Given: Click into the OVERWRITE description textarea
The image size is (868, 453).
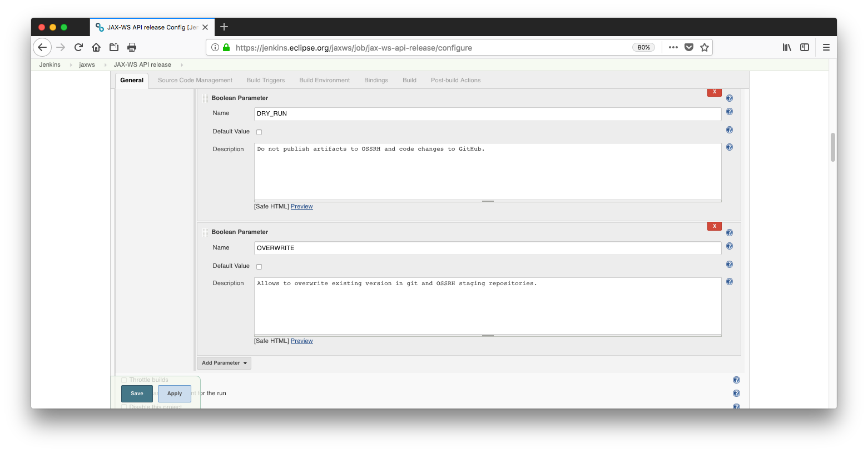Looking at the screenshot, I should [x=488, y=306].
